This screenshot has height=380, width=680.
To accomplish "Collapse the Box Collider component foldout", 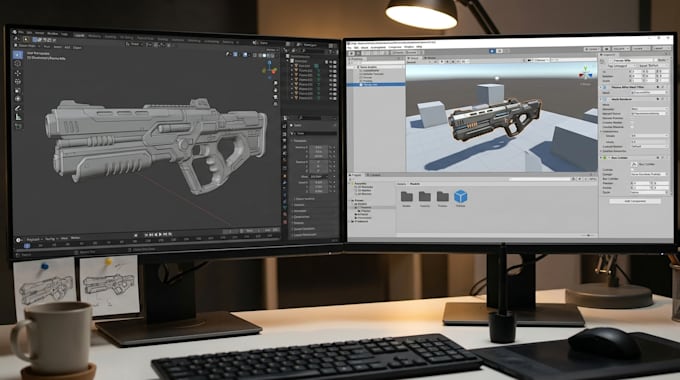I will [x=601, y=158].
